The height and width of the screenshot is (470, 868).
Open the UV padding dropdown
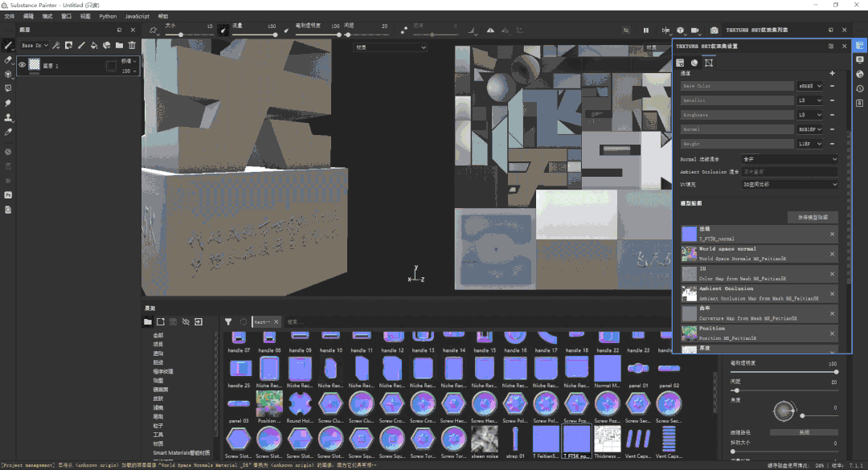pyautogui.click(x=789, y=184)
